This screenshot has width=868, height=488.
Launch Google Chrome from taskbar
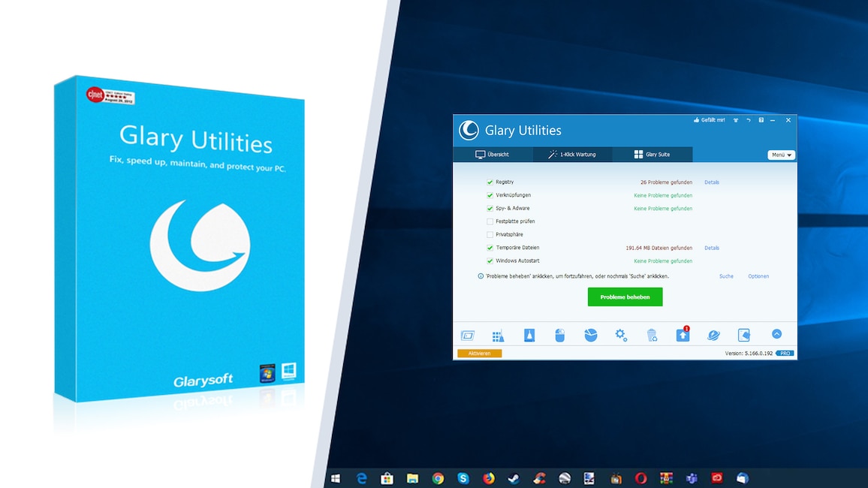[x=438, y=478]
